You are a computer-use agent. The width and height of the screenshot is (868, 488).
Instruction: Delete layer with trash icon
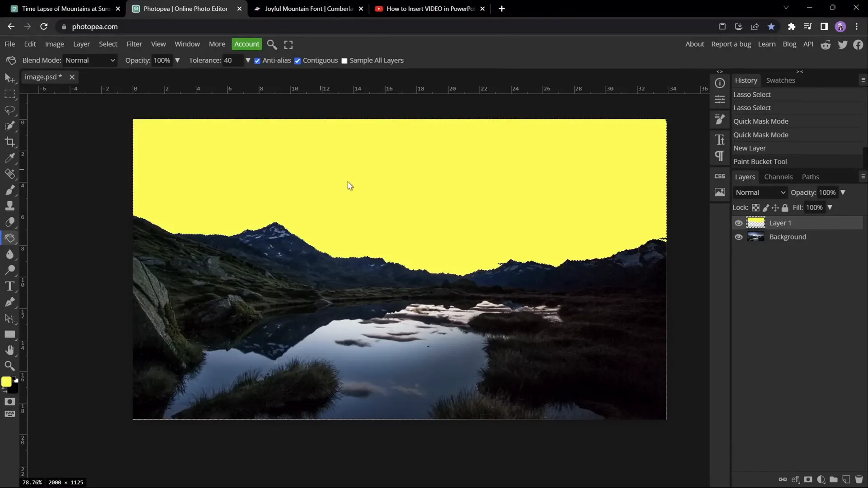click(x=859, y=479)
